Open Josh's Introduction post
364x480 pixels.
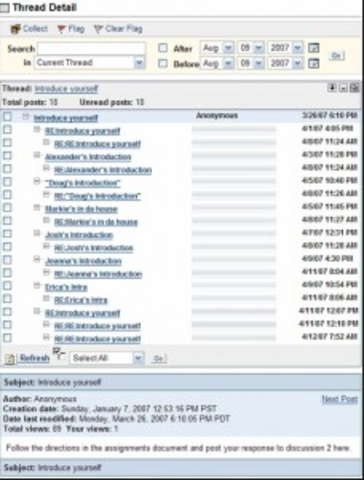point(79,235)
